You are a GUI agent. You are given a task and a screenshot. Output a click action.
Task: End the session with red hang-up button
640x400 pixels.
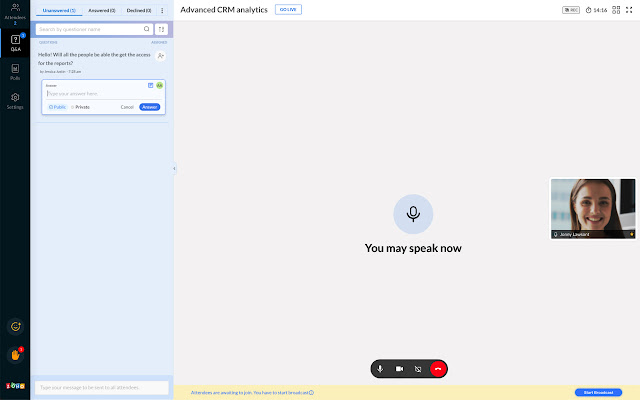(437, 369)
